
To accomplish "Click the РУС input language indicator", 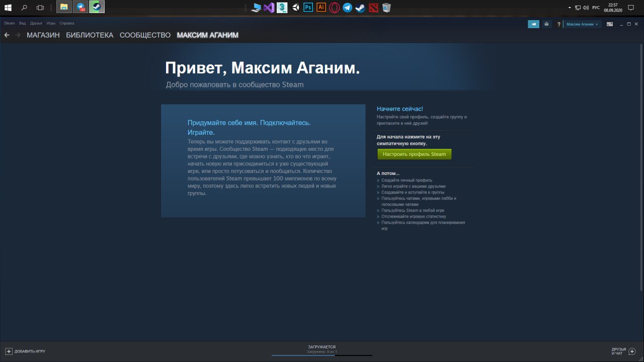I will 596,8.
